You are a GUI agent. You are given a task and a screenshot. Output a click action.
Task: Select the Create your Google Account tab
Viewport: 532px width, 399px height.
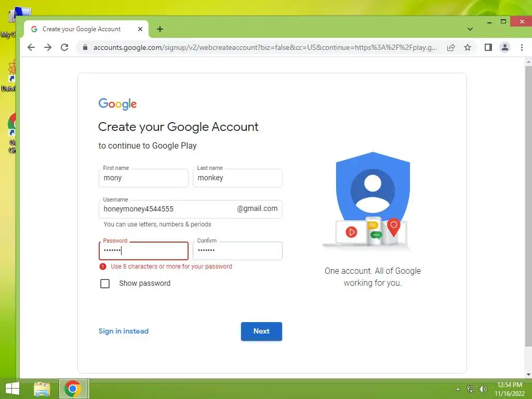[x=86, y=29]
